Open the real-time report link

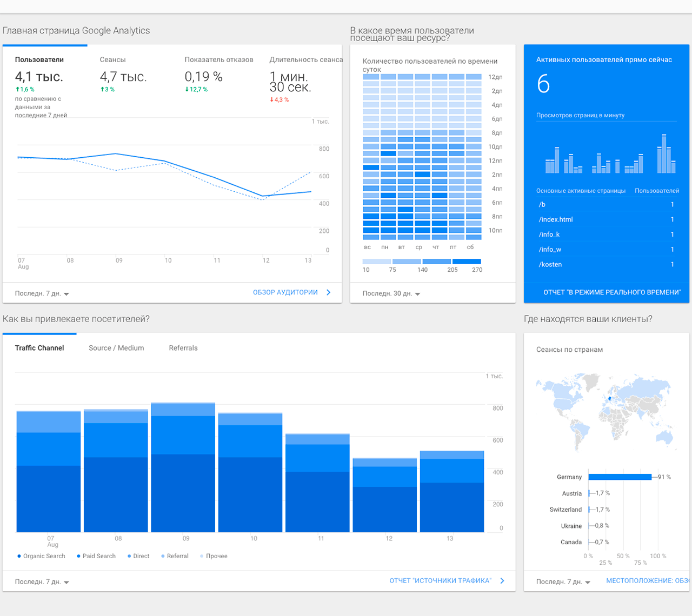(612, 292)
